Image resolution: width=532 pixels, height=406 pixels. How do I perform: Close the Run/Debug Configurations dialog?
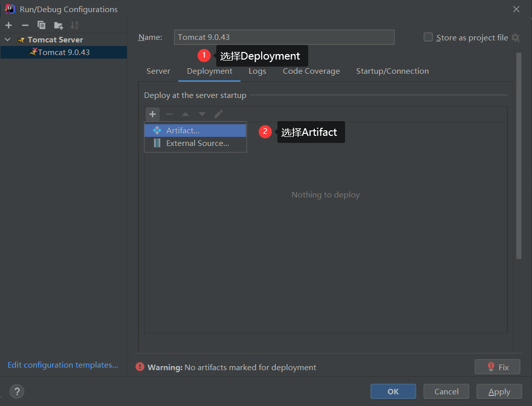pos(516,9)
